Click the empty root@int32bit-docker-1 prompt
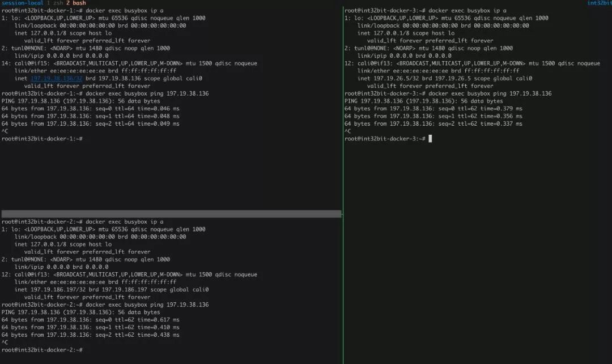This screenshot has width=612, height=364. [x=42, y=139]
